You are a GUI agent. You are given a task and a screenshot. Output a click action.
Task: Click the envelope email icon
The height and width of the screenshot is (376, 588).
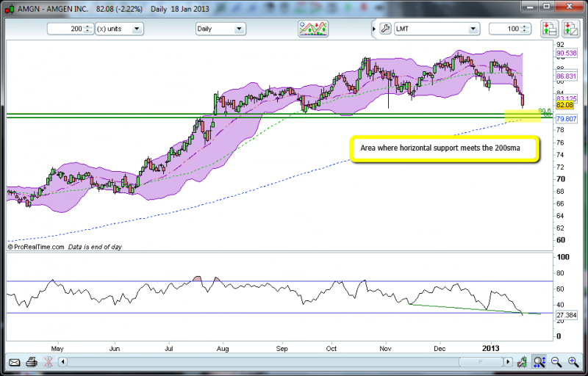14,362
